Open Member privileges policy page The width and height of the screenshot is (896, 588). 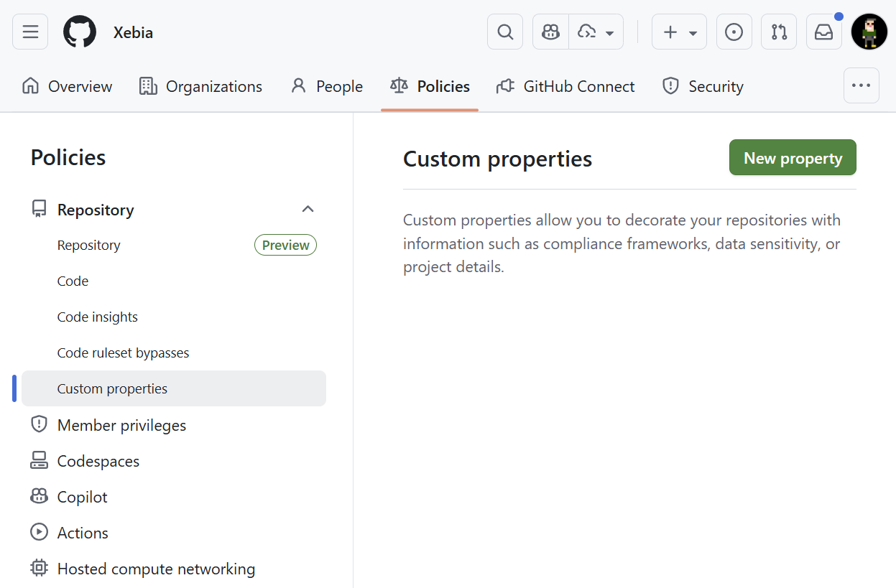pyautogui.click(x=121, y=425)
